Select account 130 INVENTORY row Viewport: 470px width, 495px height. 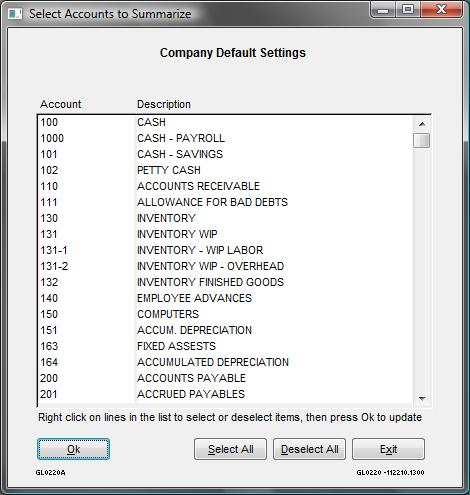pyautogui.click(x=225, y=218)
